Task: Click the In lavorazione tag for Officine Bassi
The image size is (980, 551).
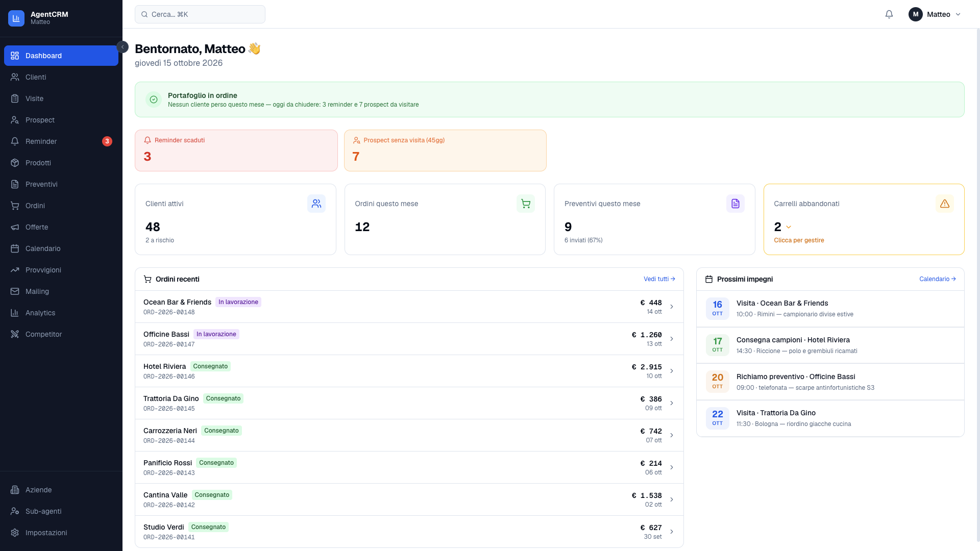Action: tap(216, 334)
